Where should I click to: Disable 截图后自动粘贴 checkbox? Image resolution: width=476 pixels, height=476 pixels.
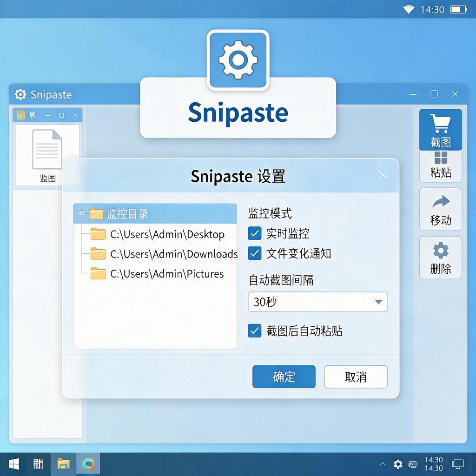tap(254, 331)
